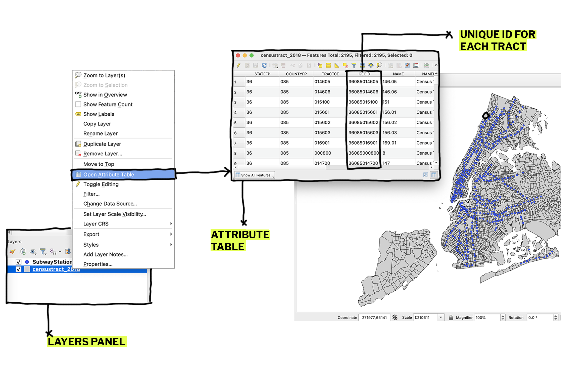Click the select all rows icon
This screenshot has width=588, height=369.
(x=328, y=65)
